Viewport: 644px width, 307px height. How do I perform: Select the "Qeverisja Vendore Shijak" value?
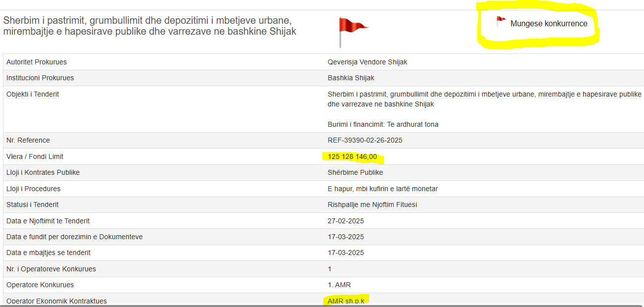[367, 62]
